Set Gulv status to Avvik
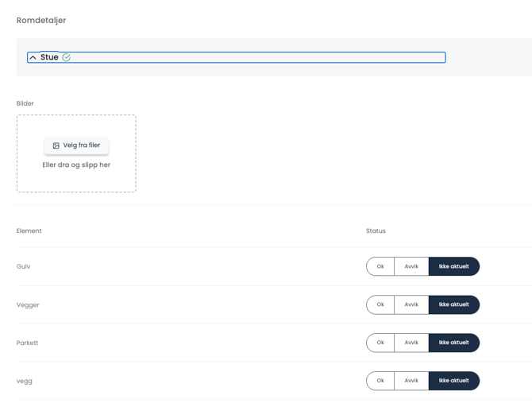The image size is (532, 407). tap(411, 266)
